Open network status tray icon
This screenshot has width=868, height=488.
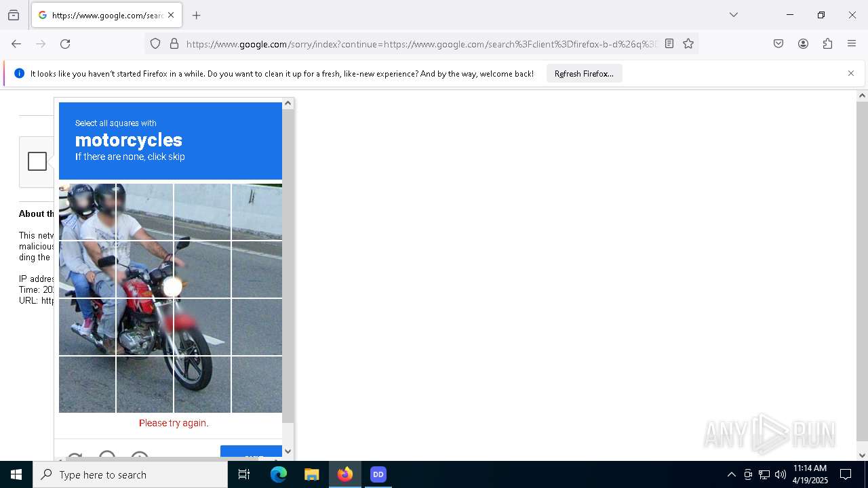click(764, 474)
